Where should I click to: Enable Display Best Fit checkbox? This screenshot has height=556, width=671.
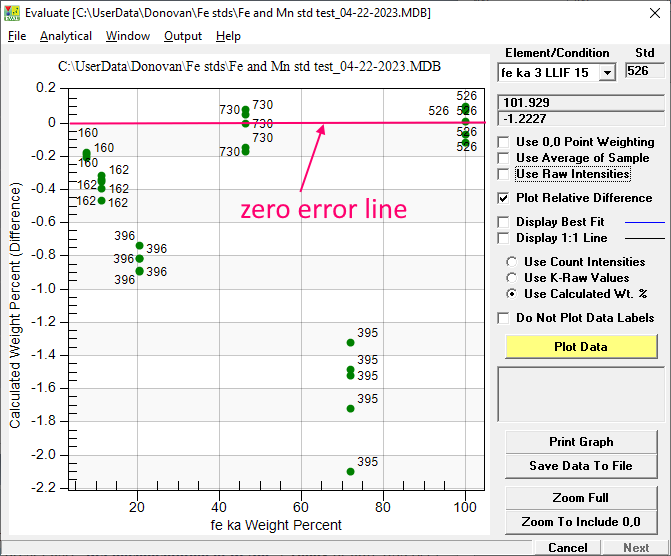coord(503,222)
